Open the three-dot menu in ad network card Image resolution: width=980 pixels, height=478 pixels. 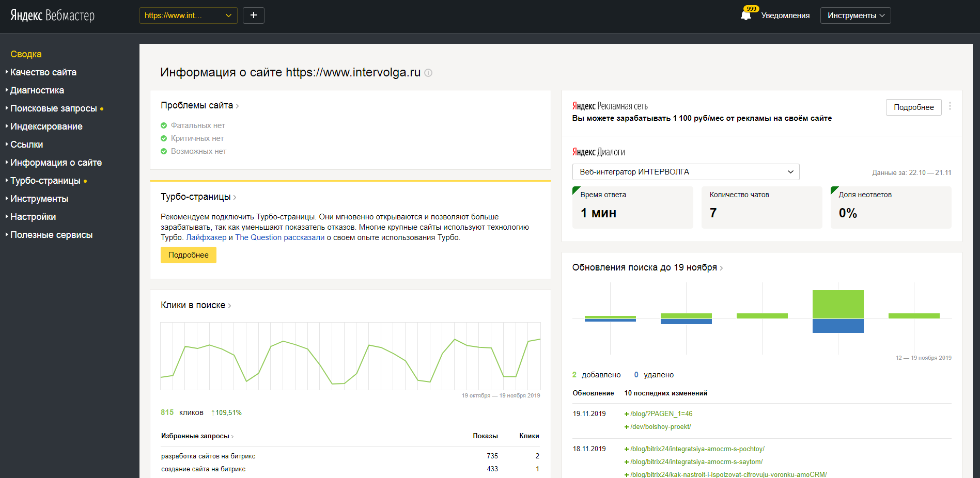pos(950,106)
